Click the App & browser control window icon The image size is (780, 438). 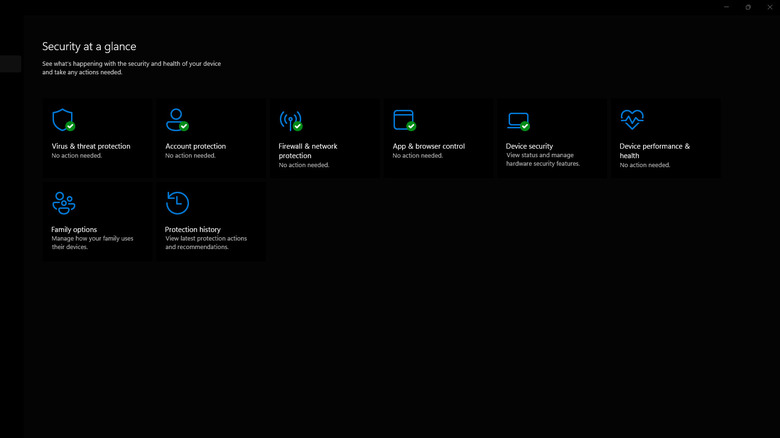click(x=404, y=121)
